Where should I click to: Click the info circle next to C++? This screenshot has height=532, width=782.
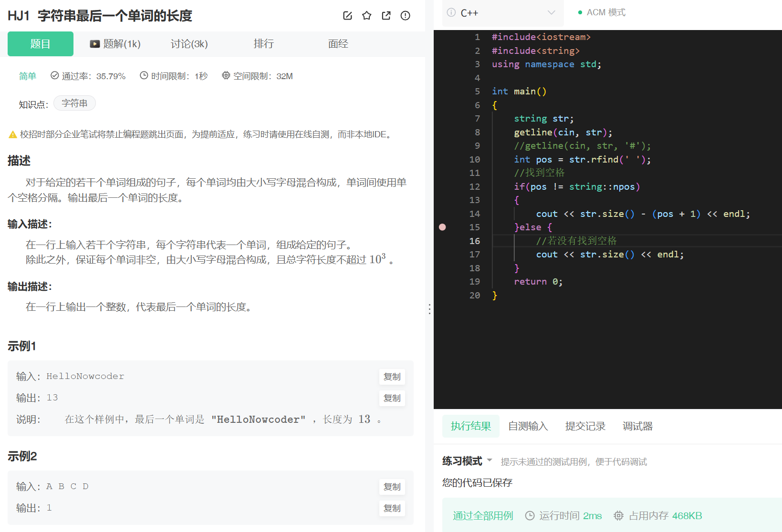(451, 12)
